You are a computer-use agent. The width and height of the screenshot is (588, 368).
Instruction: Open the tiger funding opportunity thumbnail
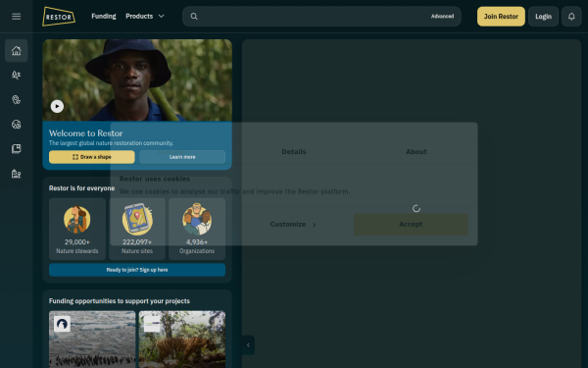tap(182, 340)
